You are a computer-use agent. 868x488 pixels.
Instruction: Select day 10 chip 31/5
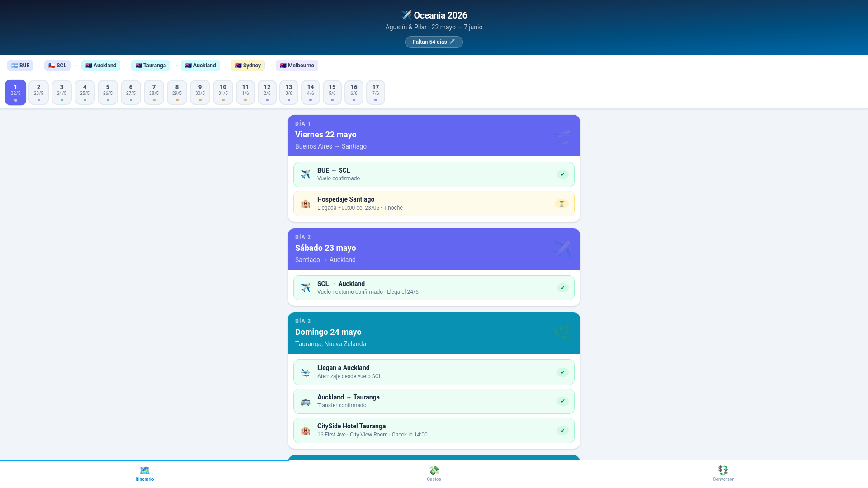tap(223, 93)
